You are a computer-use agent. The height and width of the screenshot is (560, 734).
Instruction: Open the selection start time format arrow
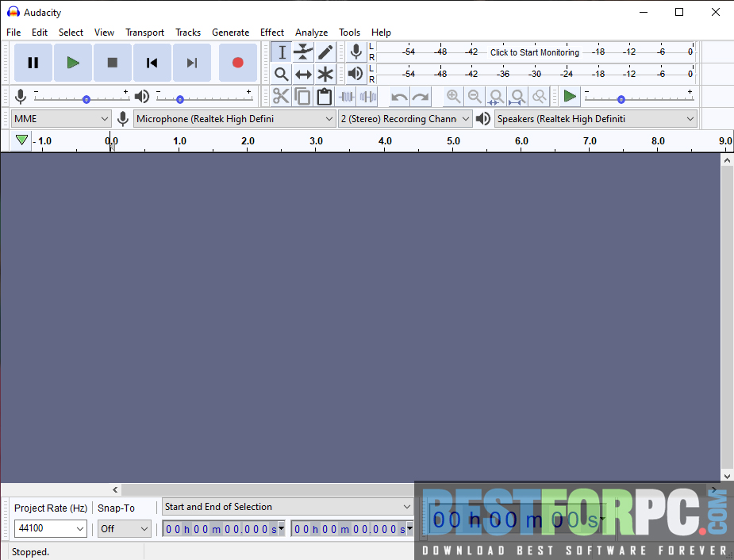click(281, 528)
